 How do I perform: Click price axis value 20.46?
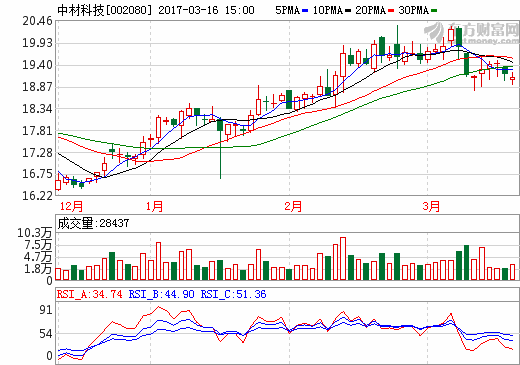(37, 21)
